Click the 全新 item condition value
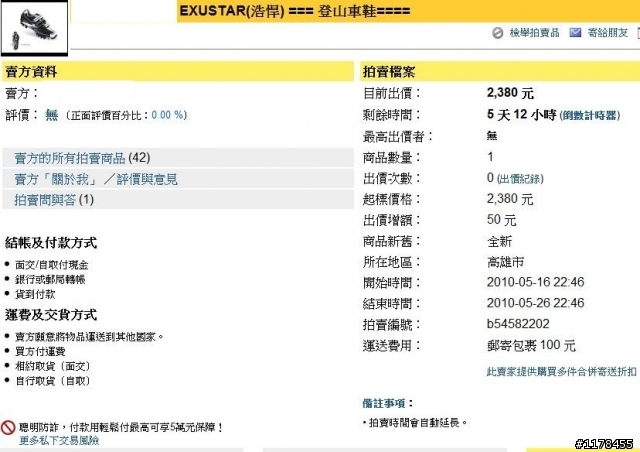Screen dimensions: 640x452 [x=499, y=241]
